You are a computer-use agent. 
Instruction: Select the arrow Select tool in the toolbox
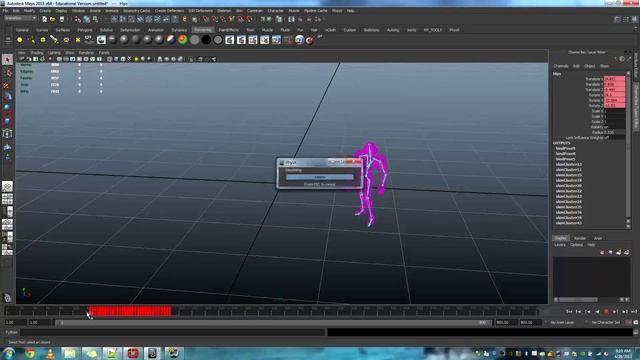click(x=7, y=60)
